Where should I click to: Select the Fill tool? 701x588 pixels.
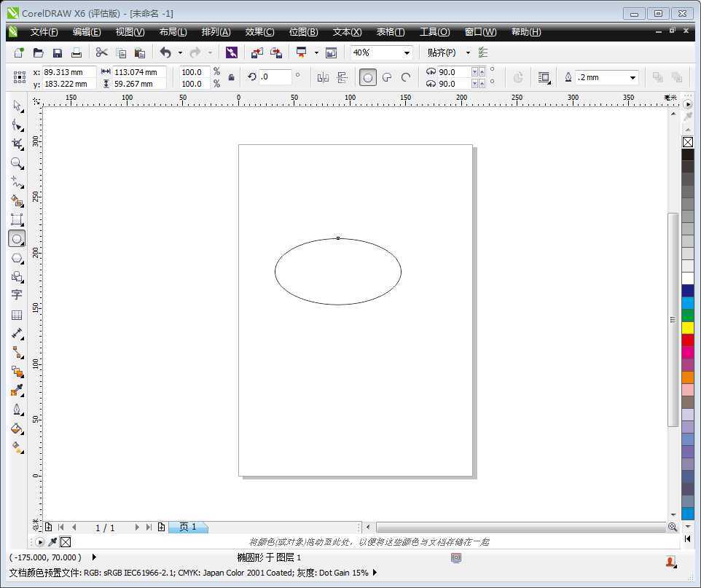(17, 428)
